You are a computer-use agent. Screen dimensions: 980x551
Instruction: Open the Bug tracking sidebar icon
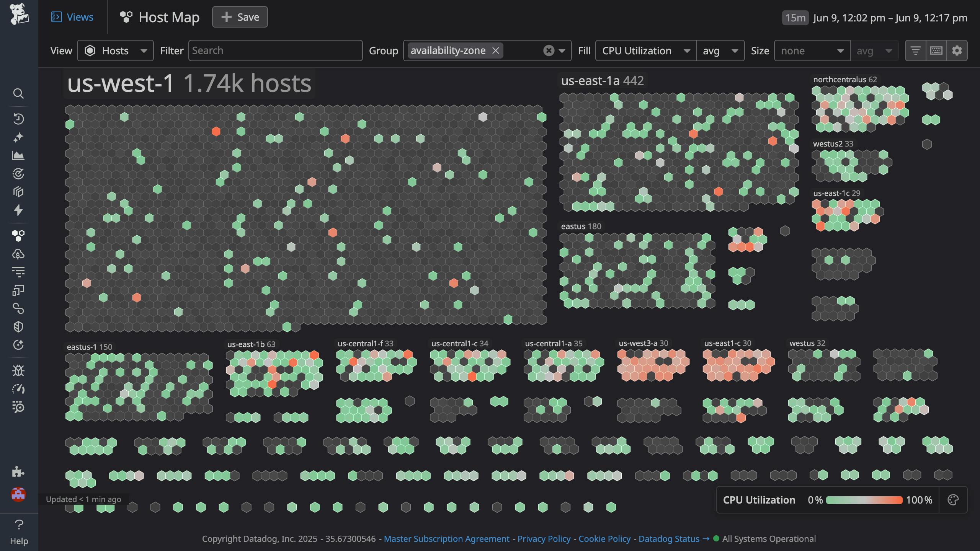click(x=18, y=370)
